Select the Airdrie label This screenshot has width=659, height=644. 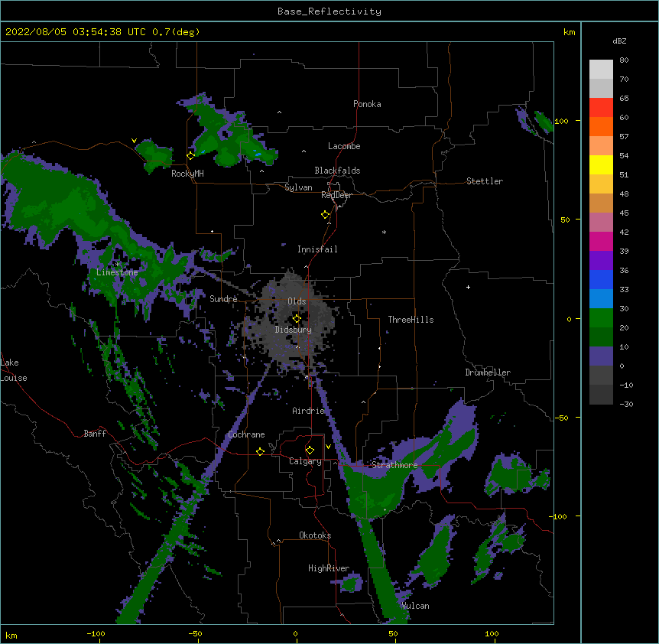pyautogui.click(x=309, y=411)
